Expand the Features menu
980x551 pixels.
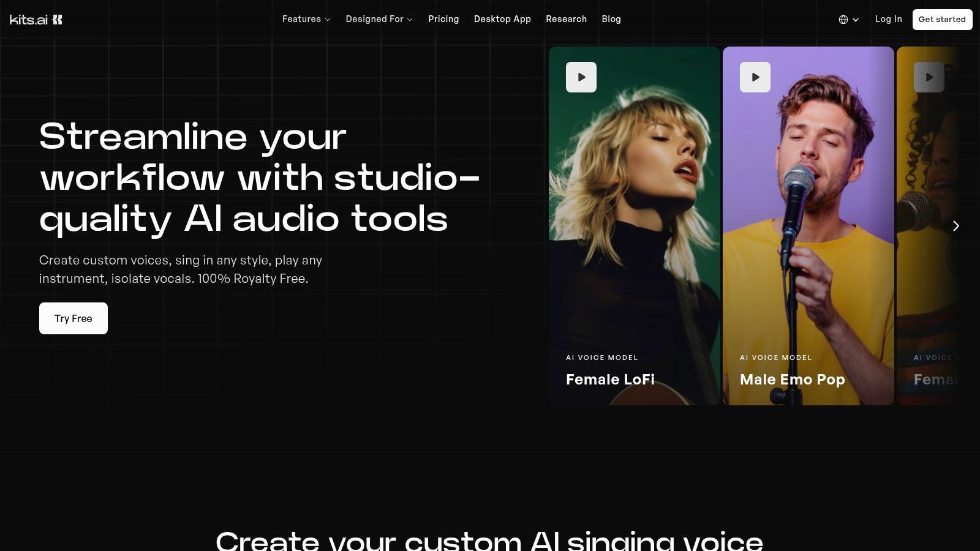pyautogui.click(x=306, y=19)
